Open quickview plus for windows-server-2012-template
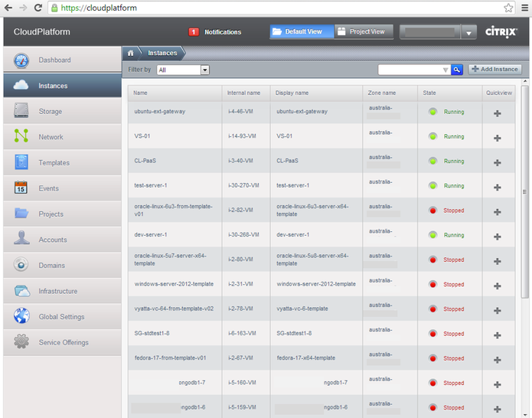Image resolution: width=532 pixels, height=418 pixels. point(498,286)
